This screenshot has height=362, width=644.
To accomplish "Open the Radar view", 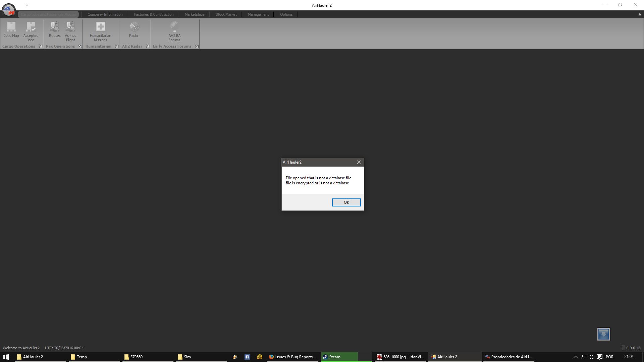I will click(134, 30).
